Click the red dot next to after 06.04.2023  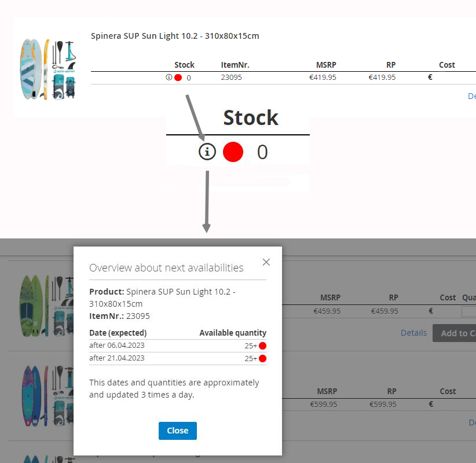(262, 346)
